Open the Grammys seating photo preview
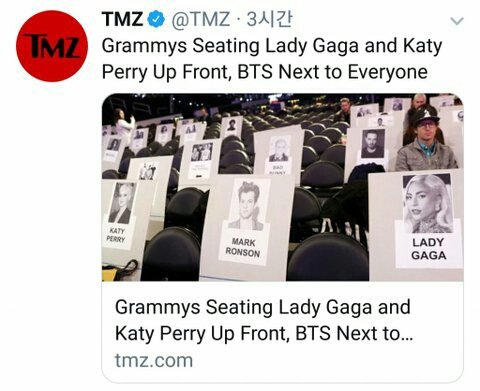This screenshot has width=480, height=391. [282, 187]
